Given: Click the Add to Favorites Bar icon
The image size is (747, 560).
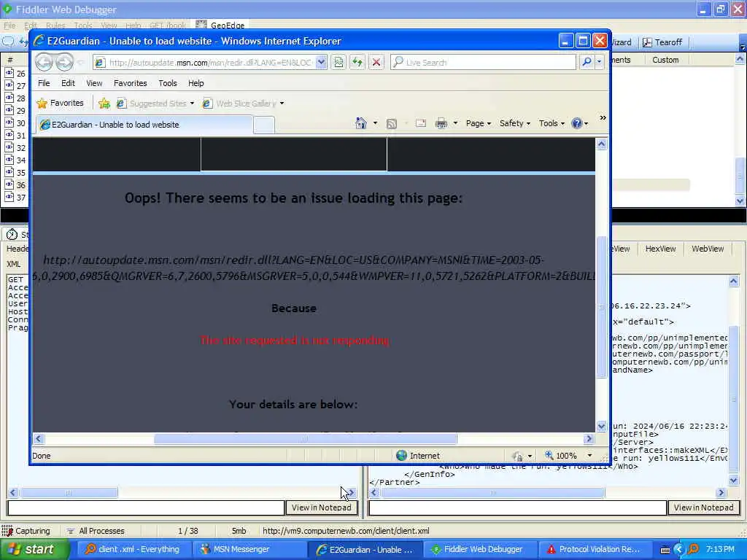Looking at the screenshot, I should tap(104, 103).
